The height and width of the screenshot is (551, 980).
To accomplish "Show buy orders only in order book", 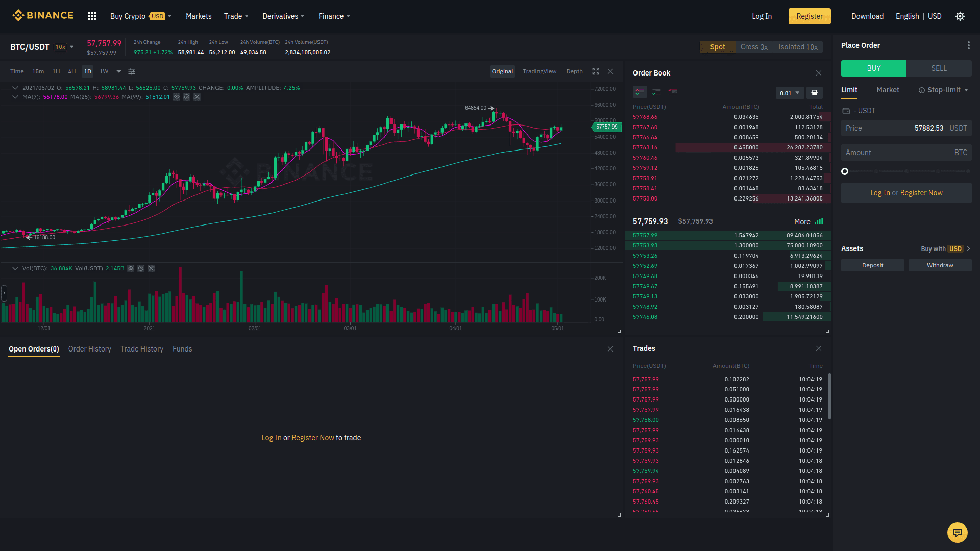I will coord(656,92).
